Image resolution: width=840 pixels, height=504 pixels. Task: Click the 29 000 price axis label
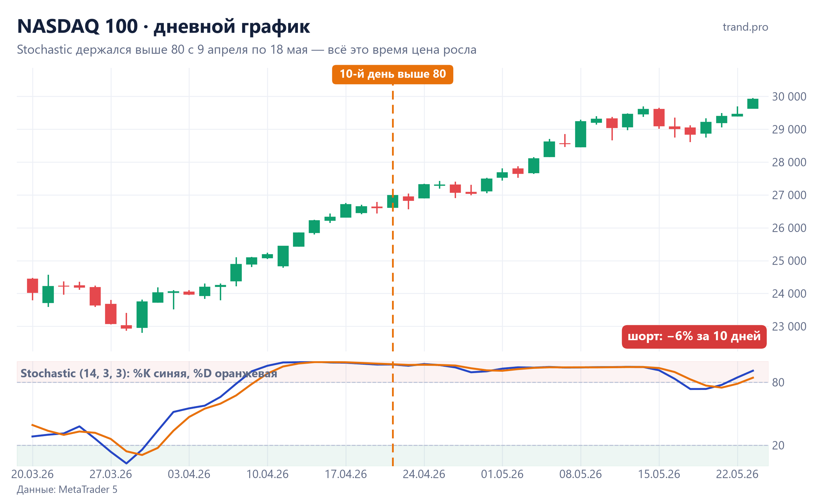click(x=789, y=129)
